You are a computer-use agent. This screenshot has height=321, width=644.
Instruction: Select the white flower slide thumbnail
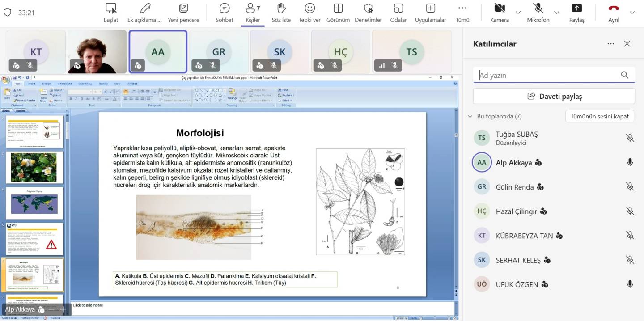pyautogui.click(x=34, y=167)
